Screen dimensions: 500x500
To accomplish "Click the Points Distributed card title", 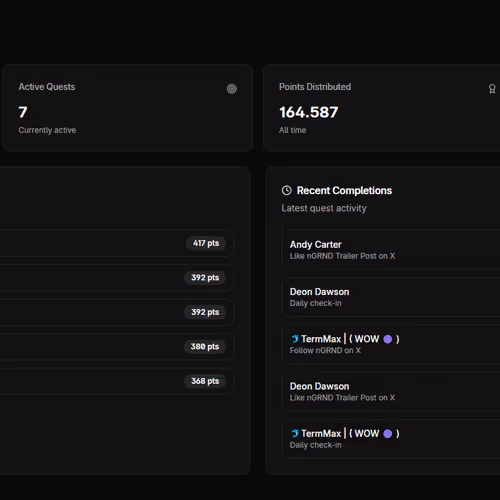I will tap(315, 87).
